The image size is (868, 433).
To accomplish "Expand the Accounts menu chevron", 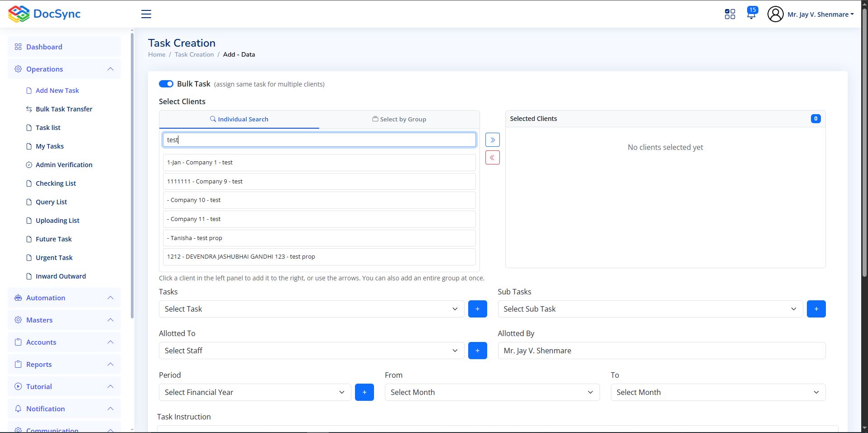I will point(110,342).
